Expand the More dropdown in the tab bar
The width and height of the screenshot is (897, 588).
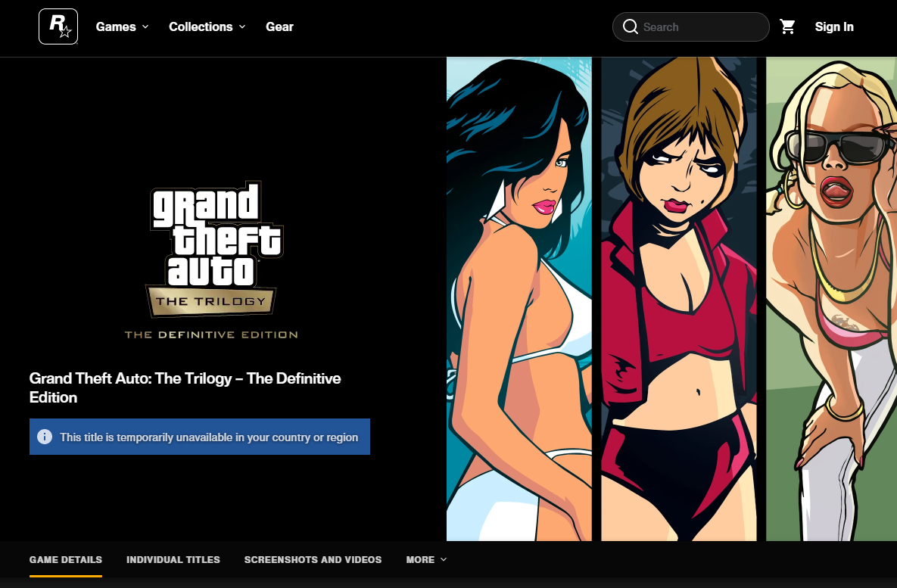pyautogui.click(x=426, y=560)
